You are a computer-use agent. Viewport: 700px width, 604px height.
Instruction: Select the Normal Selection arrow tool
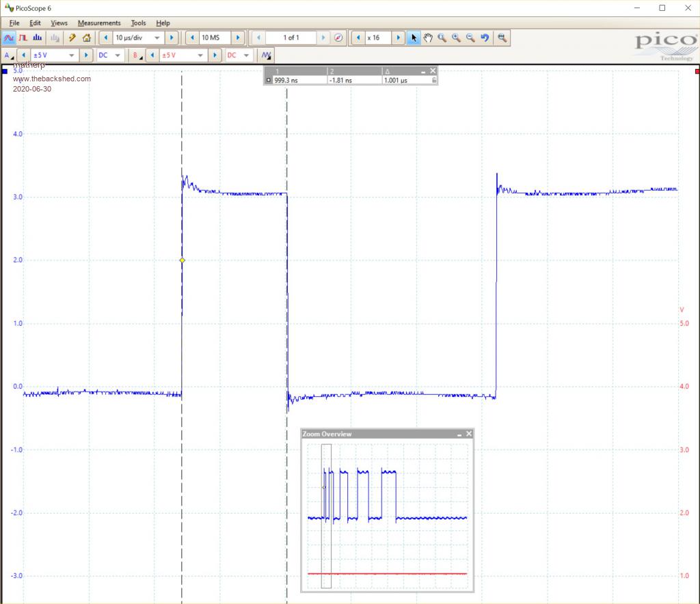414,38
